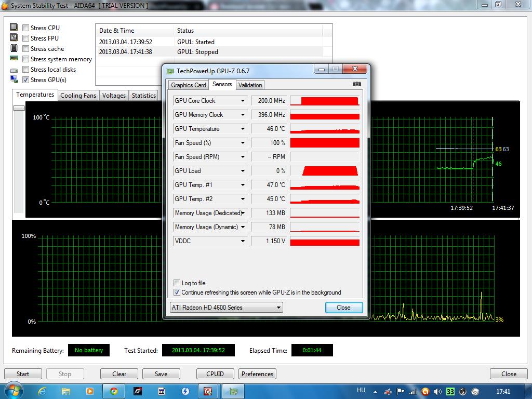The width and height of the screenshot is (532, 399).
Task: Open the Validation tab
Action: pos(250,85)
